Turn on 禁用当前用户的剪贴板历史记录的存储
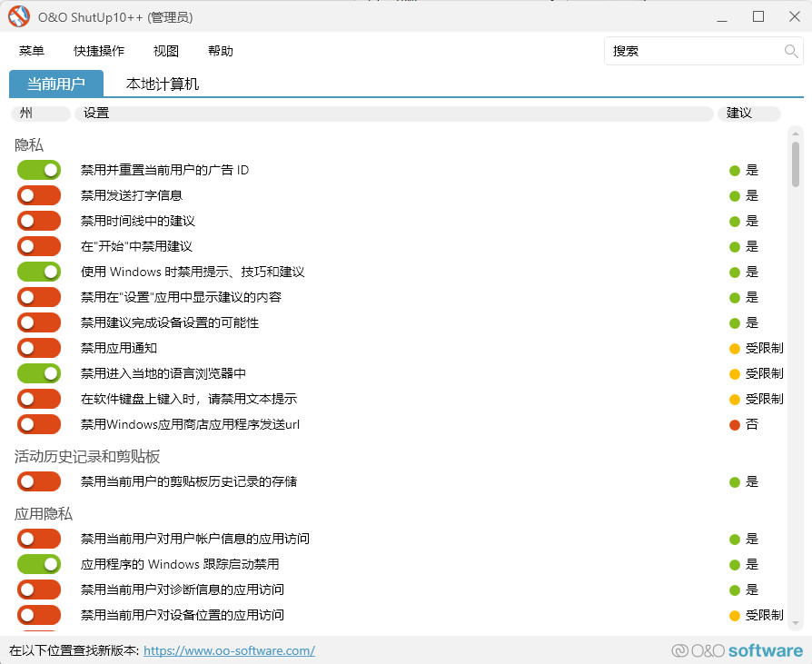 (39, 481)
